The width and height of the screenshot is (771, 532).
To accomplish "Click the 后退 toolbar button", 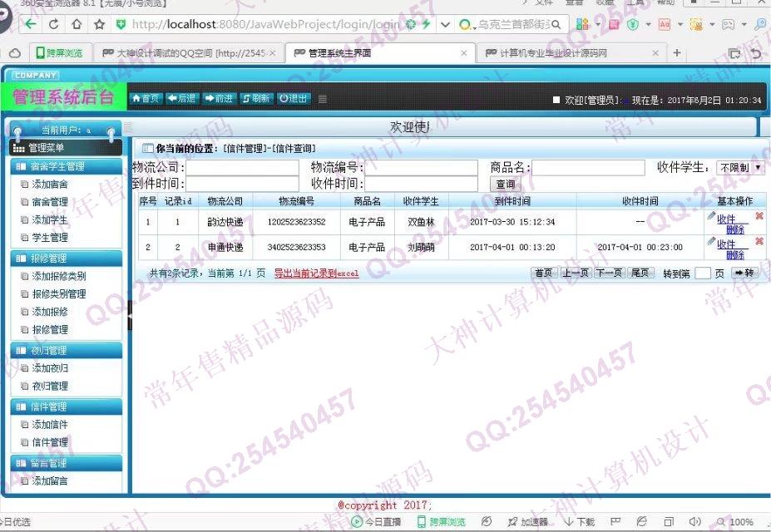I will tap(182, 99).
